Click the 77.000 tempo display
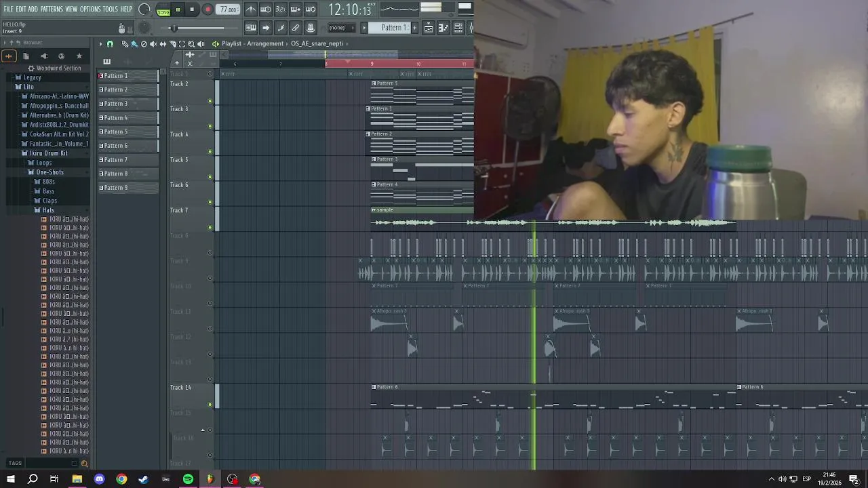 228,9
